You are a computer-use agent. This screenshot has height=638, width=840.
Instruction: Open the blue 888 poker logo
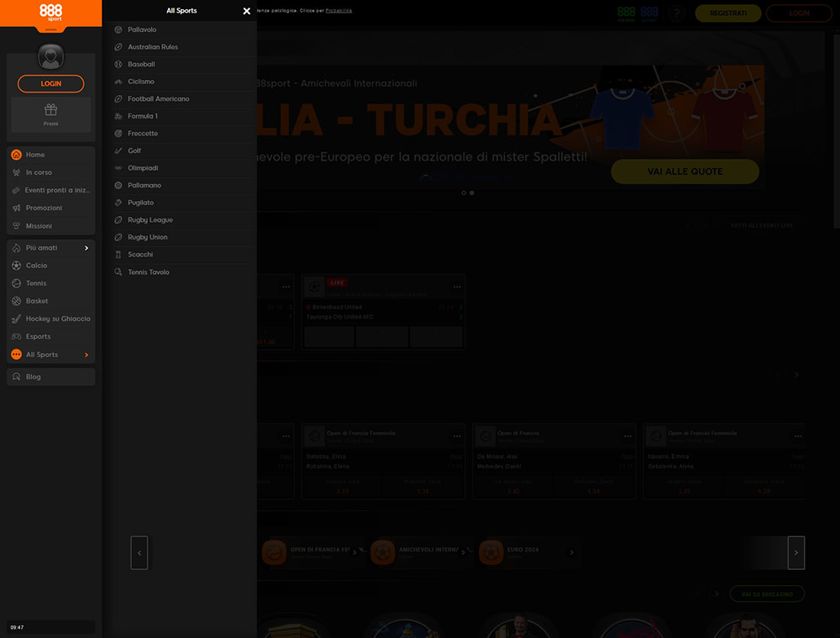(648, 13)
